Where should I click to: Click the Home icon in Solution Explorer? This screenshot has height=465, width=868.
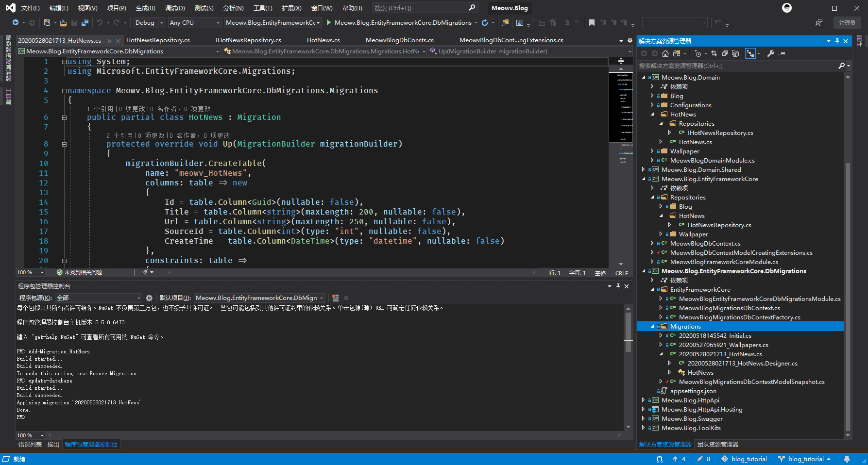coord(665,53)
